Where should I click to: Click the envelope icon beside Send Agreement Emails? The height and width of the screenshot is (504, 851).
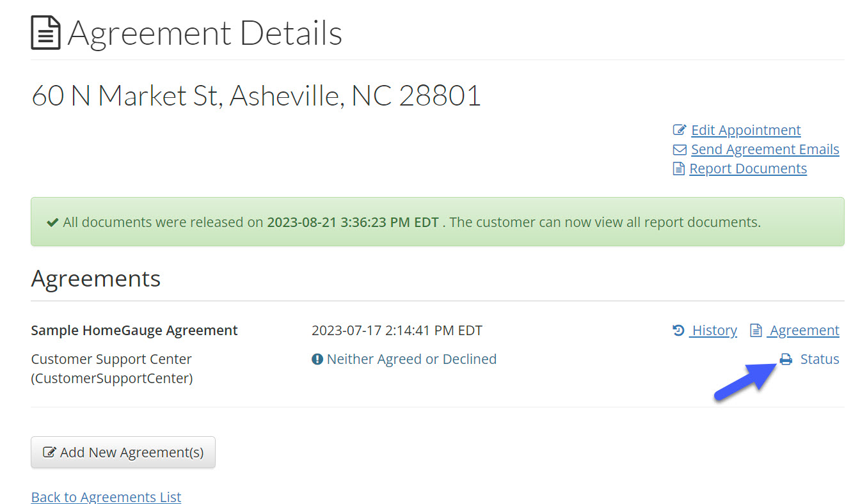click(x=680, y=150)
